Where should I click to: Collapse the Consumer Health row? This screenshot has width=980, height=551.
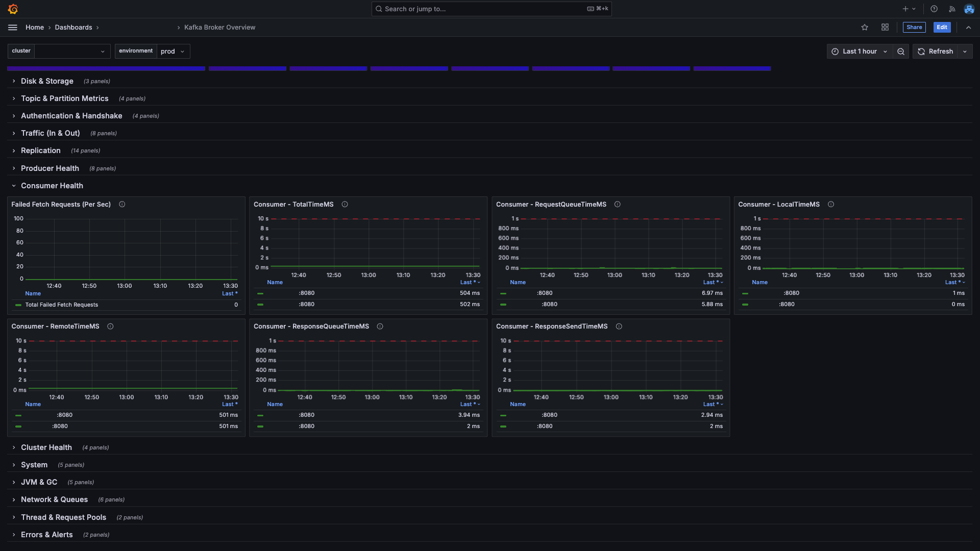point(52,186)
